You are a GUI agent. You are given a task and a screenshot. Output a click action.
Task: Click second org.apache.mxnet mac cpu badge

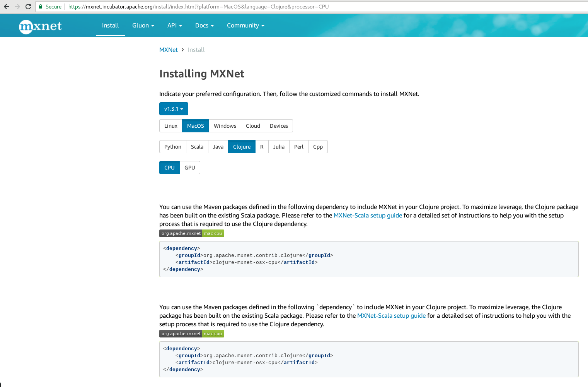pos(192,334)
